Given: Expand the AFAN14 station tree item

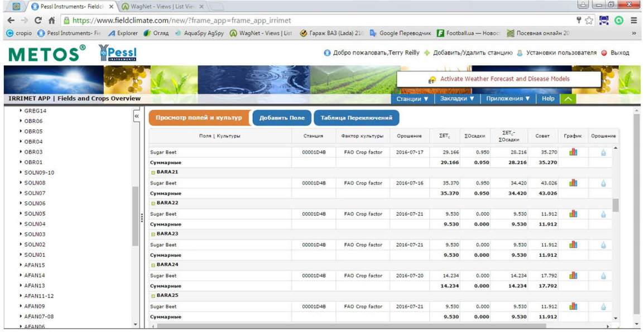Looking at the screenshot, I should [x=21, y=276].
